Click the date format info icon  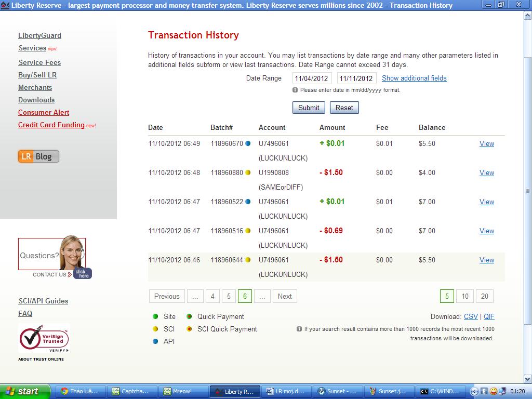(x=295, y=90)
